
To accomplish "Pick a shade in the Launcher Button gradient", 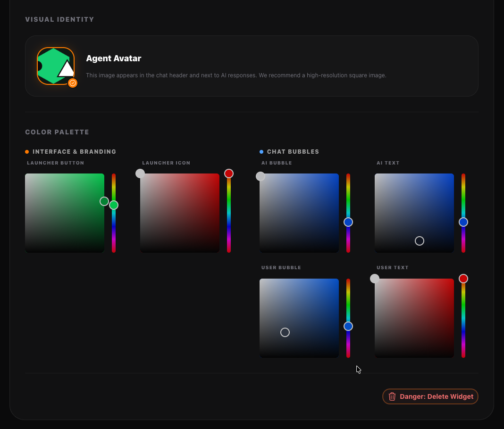I will coord(64,212).
